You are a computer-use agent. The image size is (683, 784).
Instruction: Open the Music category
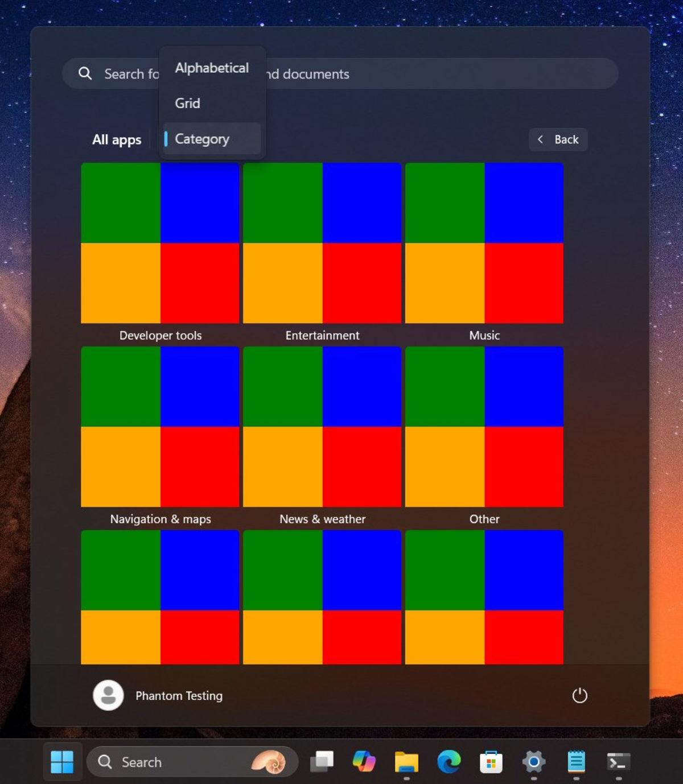(x=484, y=242)
